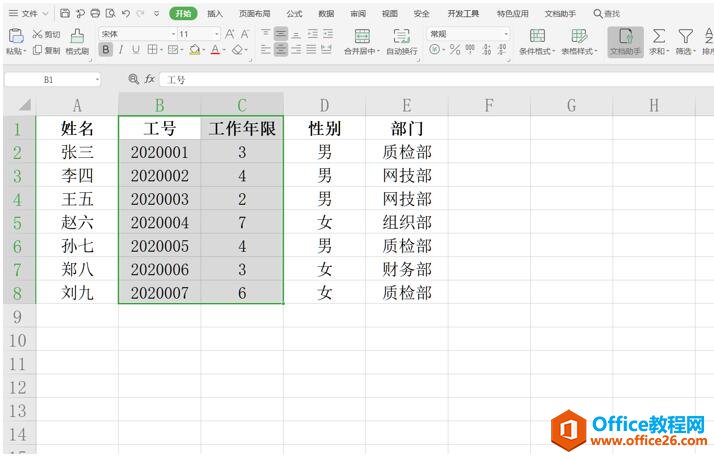Apply currency number format icon
The image size is (714, 458).
point(435,49)
